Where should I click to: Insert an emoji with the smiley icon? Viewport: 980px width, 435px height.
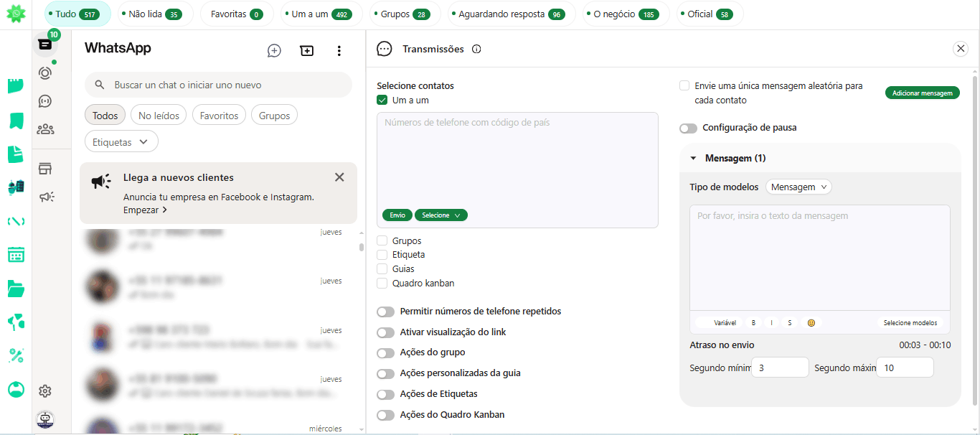[x=811, y=323]
